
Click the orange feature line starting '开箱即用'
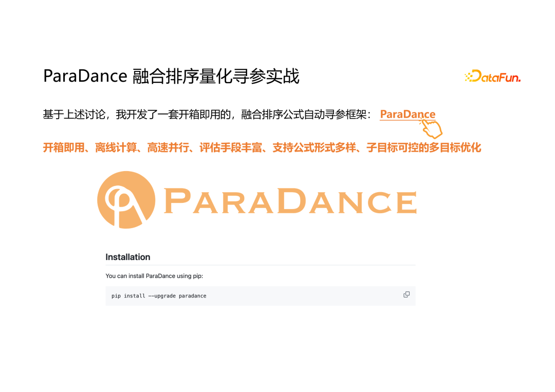(262, 147)
